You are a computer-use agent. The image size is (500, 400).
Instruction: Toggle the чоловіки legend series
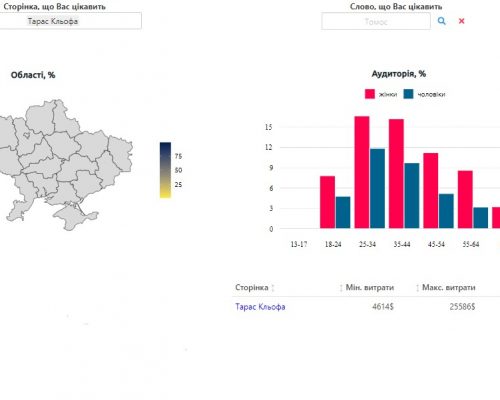(431, 94)
